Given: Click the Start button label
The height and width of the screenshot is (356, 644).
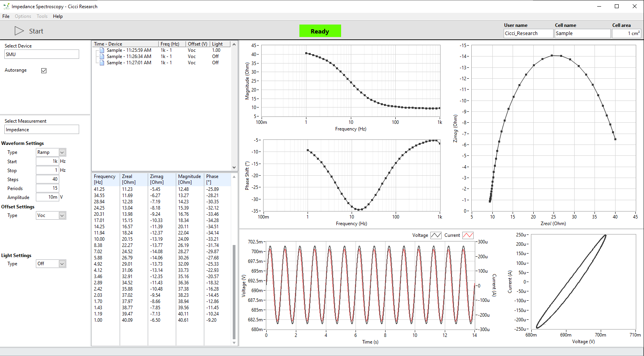Looking at the screenshot, I should (x=36, y=31).
